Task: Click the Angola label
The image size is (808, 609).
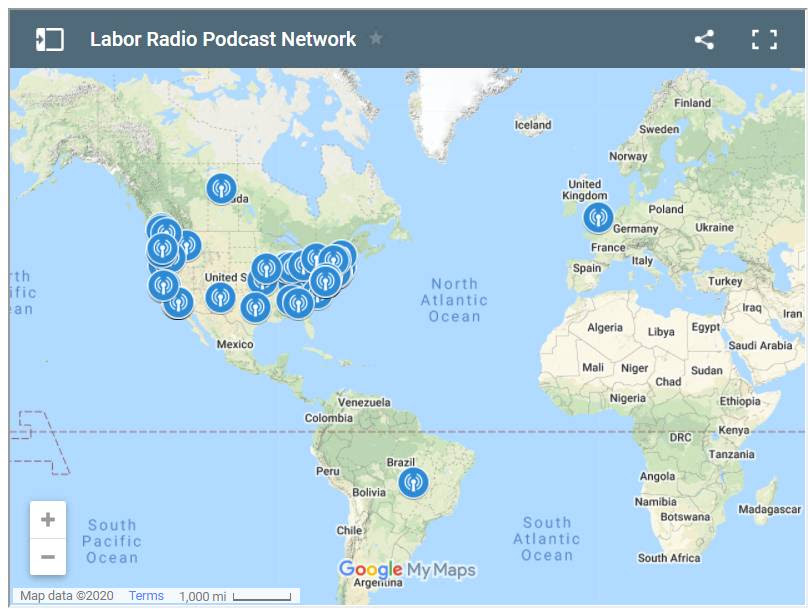Action: tap(657, 477)
